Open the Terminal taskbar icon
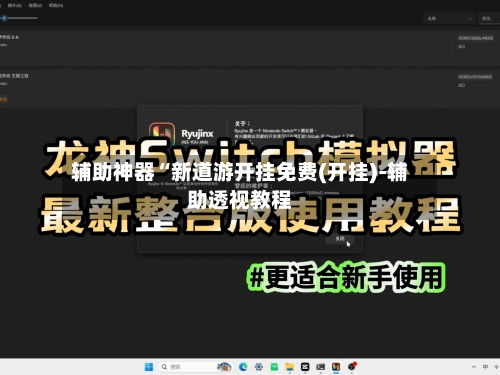 click(321, 367)
